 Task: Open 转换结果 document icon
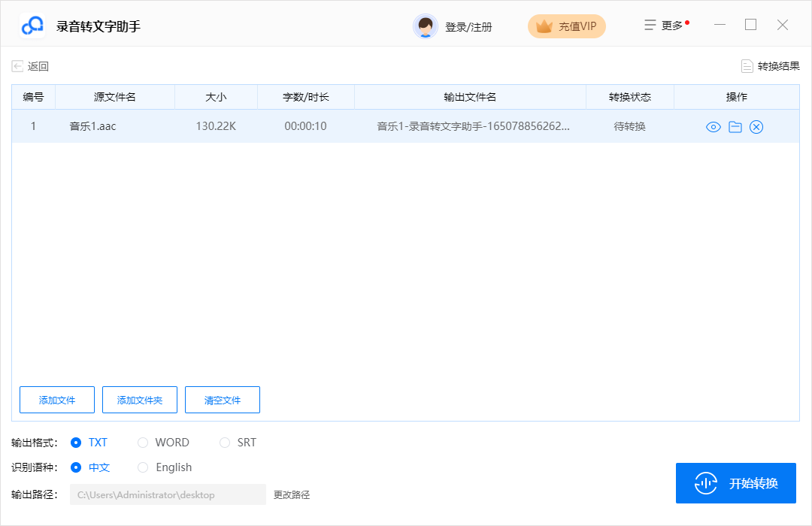(x=747, y=66)
